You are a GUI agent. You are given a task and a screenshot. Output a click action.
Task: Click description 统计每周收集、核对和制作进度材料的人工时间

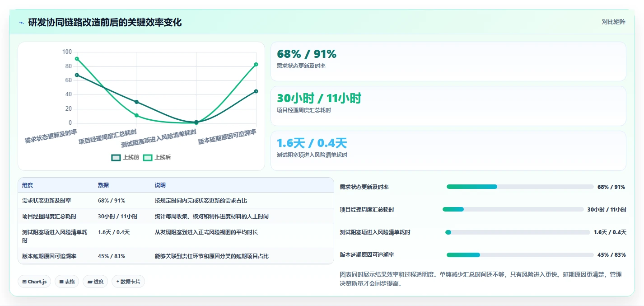tap(212, 217)
